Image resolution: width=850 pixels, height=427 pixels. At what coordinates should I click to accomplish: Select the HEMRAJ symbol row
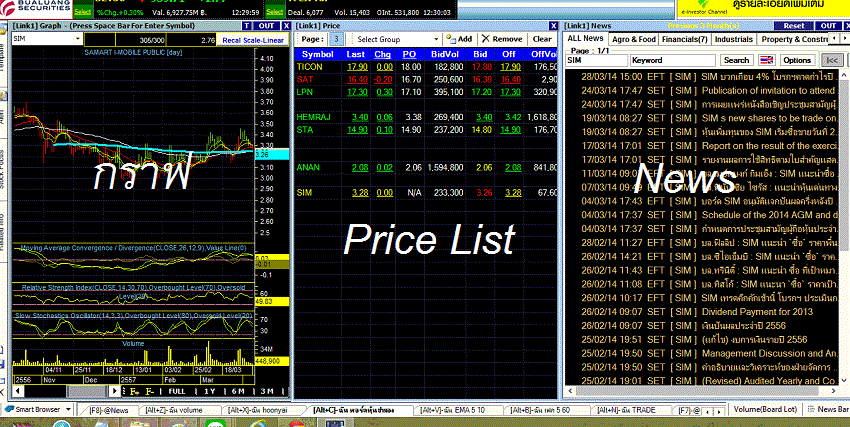pyautogui.click(x=314, y=117)
